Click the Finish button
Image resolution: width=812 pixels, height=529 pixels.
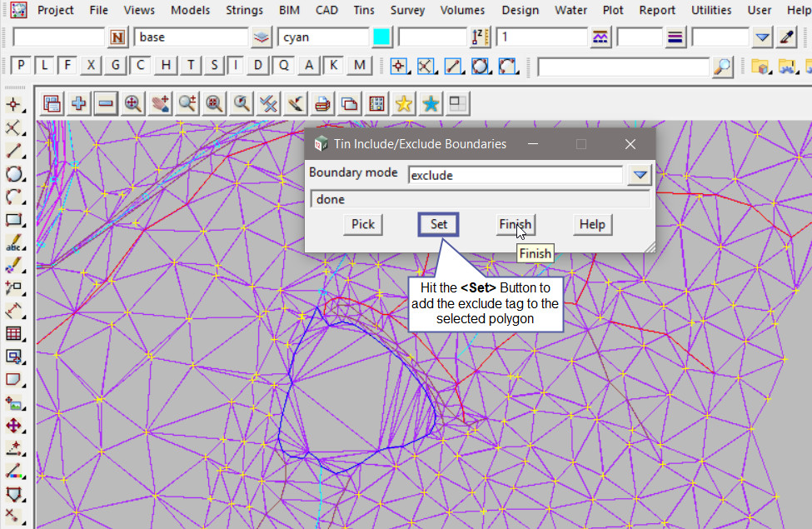click(x=516, y=224)
